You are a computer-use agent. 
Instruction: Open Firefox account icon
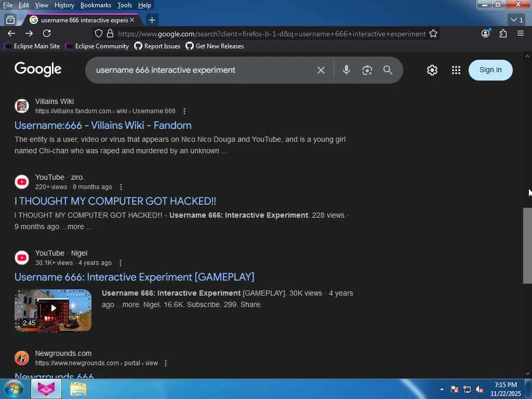click(x=486, y=33)
